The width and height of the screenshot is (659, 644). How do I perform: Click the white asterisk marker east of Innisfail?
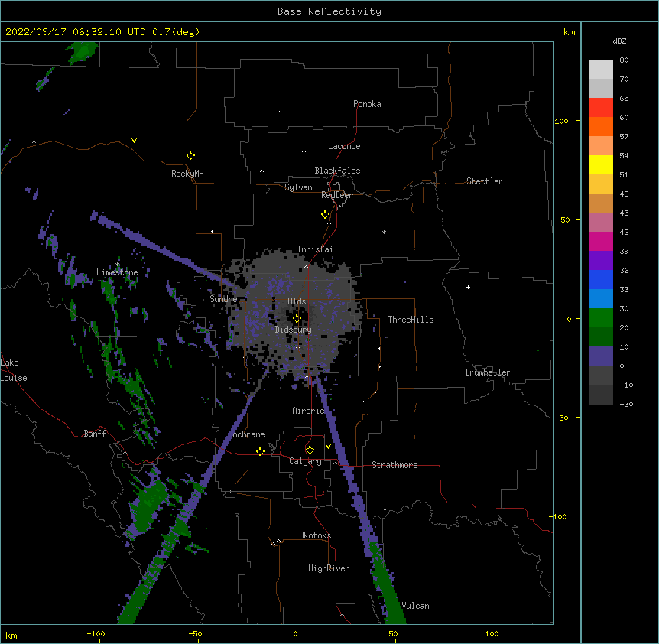coord(384,232)
